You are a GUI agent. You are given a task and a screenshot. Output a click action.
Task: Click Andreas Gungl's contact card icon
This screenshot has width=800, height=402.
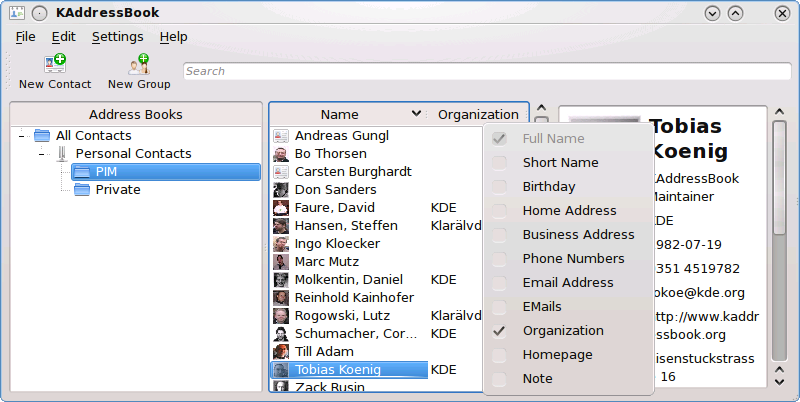point(281,136)
